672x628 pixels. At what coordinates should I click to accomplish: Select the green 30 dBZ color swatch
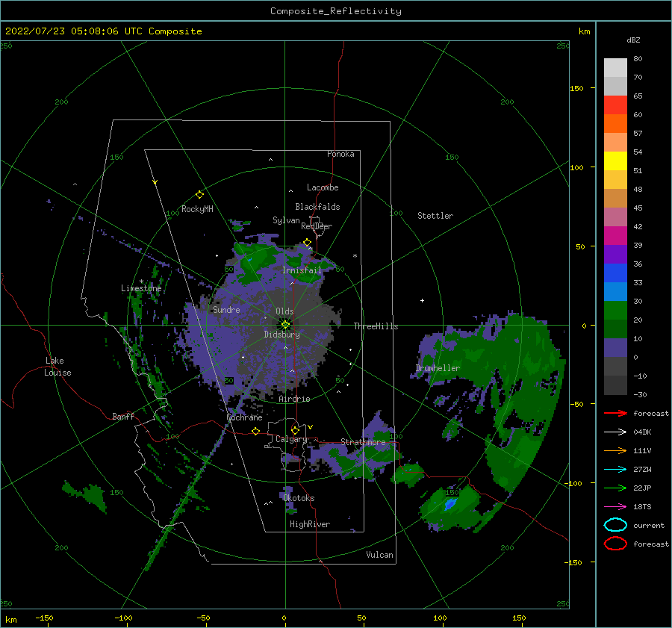(615, 311)
